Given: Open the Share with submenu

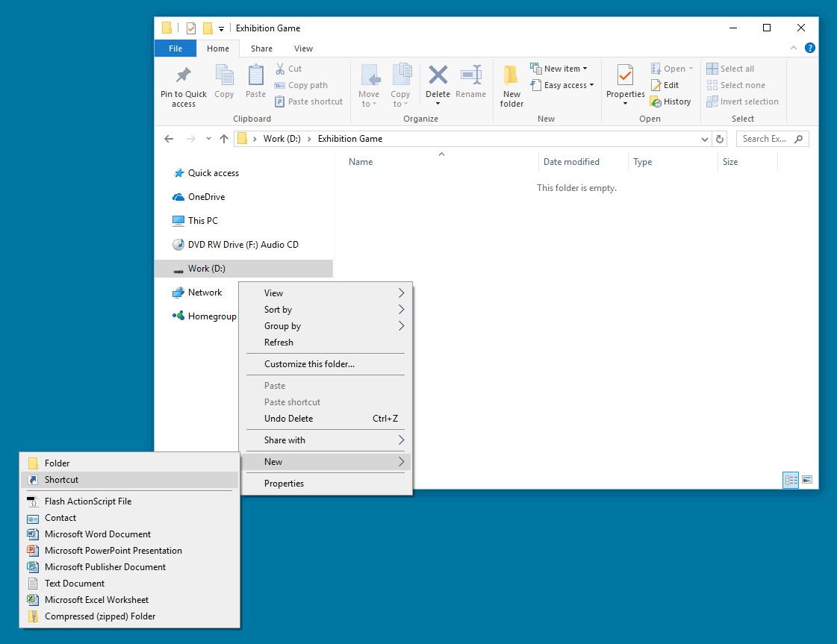Looking at the screenshot, I should [326, 440].
